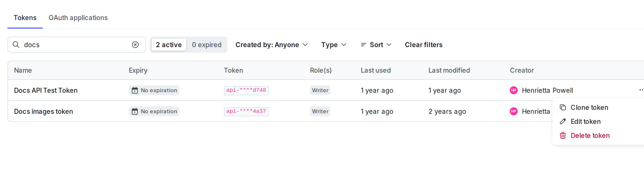Click Clear filters
The width and height of the screenshot is (644, 179).
[x=423, y=45]
